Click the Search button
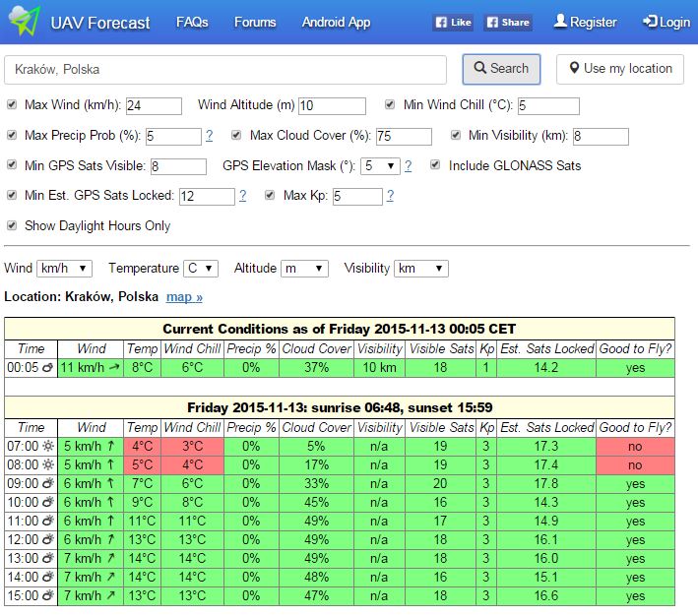The height and width of the screenshot is (616, 698). pos(501,69)
